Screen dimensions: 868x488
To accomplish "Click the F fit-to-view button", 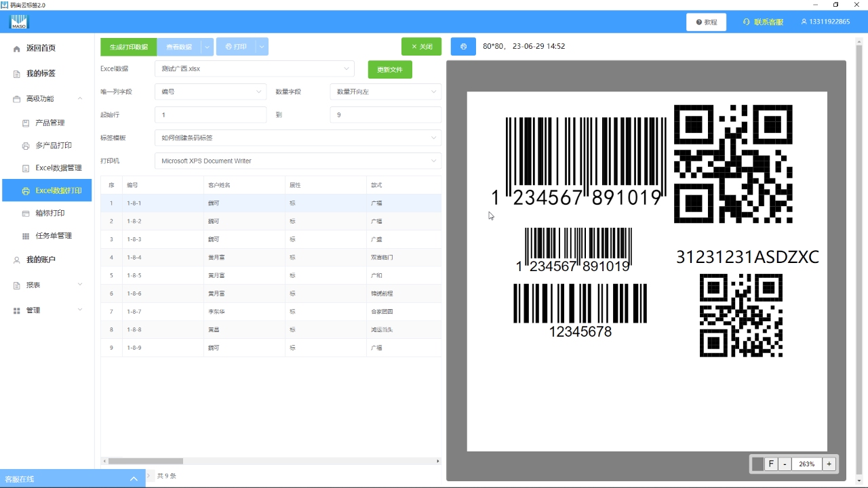I will tap(771, 464).
